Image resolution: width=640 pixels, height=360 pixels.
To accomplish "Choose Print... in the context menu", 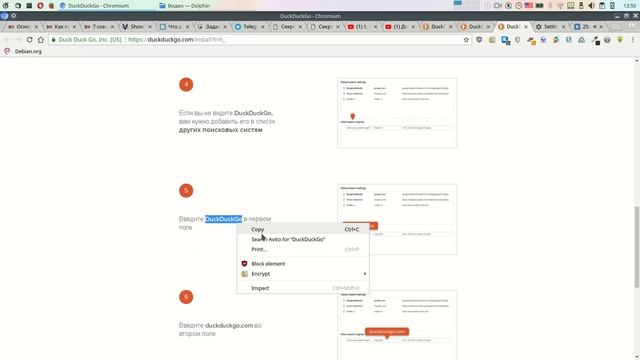I will (303, 249).
